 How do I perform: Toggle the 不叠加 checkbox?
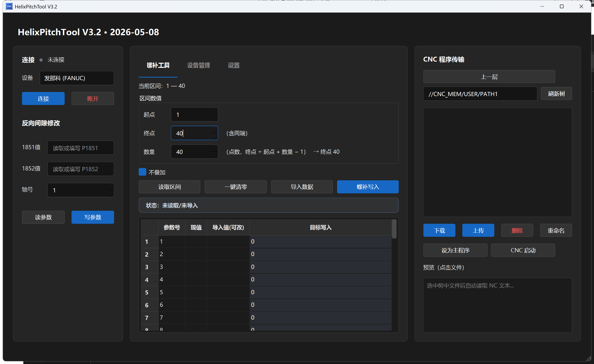[142, 172]
